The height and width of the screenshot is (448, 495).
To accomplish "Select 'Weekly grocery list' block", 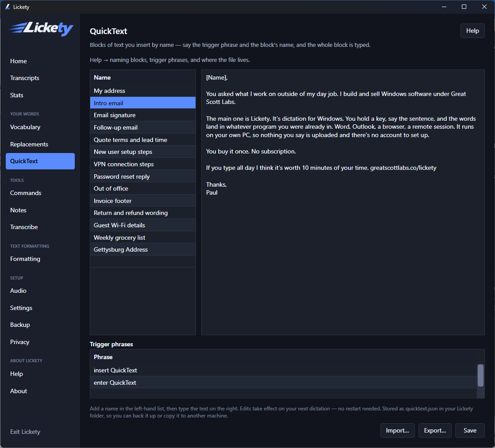I will coord(143,237).
